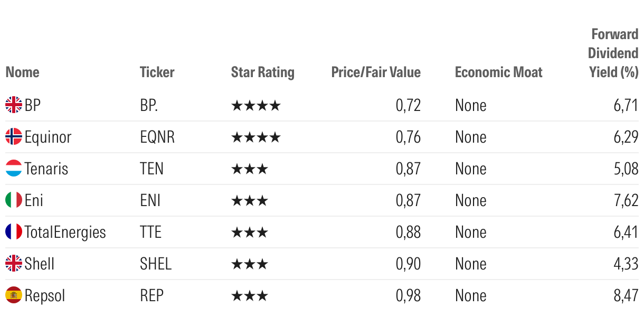Open the Equinor company name
The width and height of the screenshot is (644, 316).
tap(48, 137)
